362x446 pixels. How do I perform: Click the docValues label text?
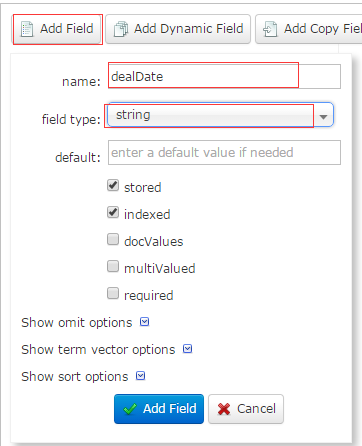pyautogui.click(x=154, y=242)
